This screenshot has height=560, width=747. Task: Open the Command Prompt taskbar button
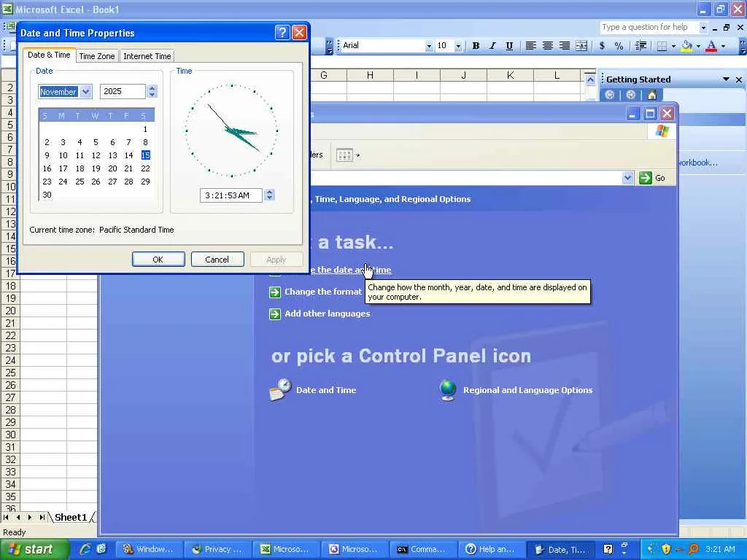point(424,549)
